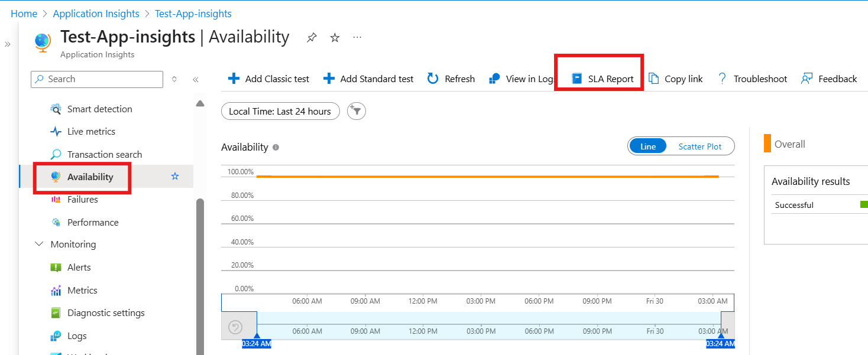Open the Failures chart icon item

[56, 200]
